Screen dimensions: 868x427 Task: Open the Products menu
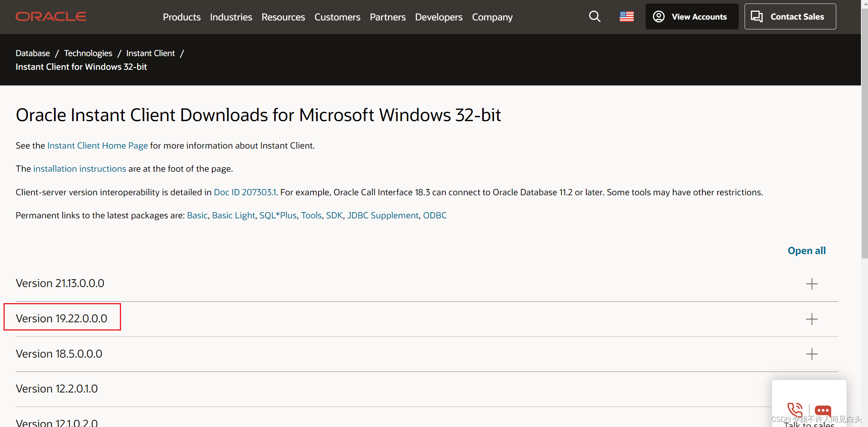tap(181, 17)
